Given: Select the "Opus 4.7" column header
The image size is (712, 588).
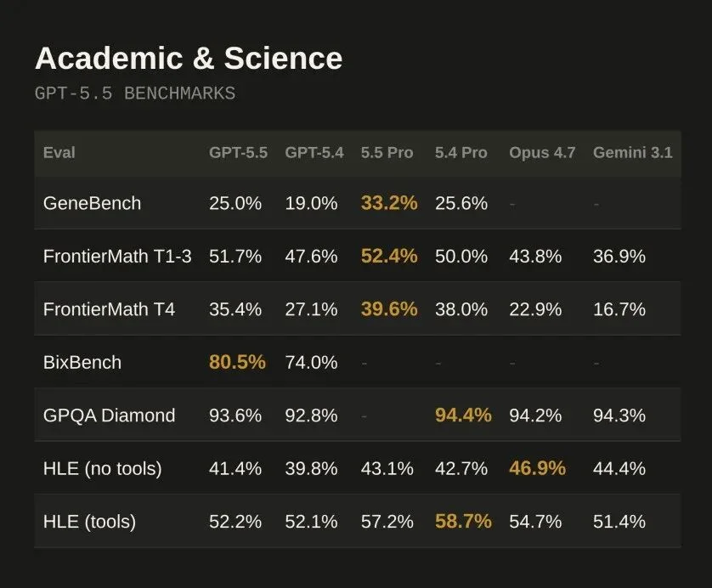Looking at the screenshot, I should (x=542, y=153).
